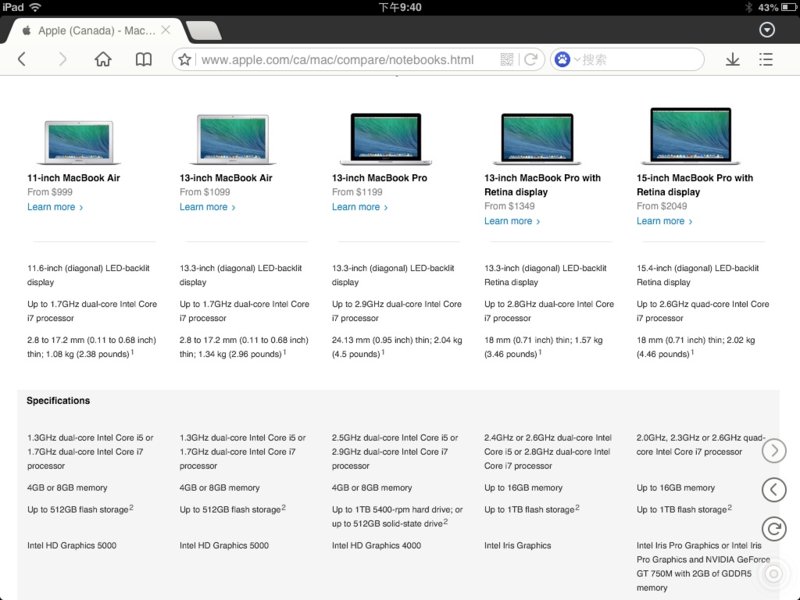Tap the floating circular forward button
800x600 pixels.
tap(773, 451)
